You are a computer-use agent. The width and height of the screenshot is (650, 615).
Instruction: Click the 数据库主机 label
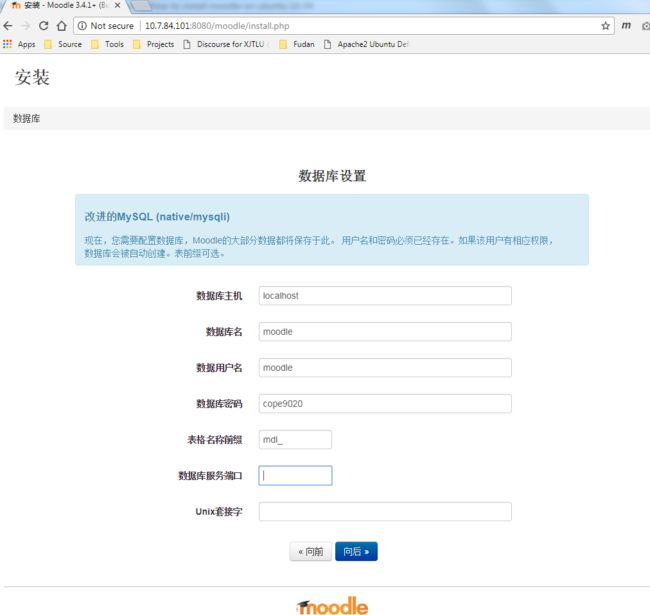coord(219,296)
